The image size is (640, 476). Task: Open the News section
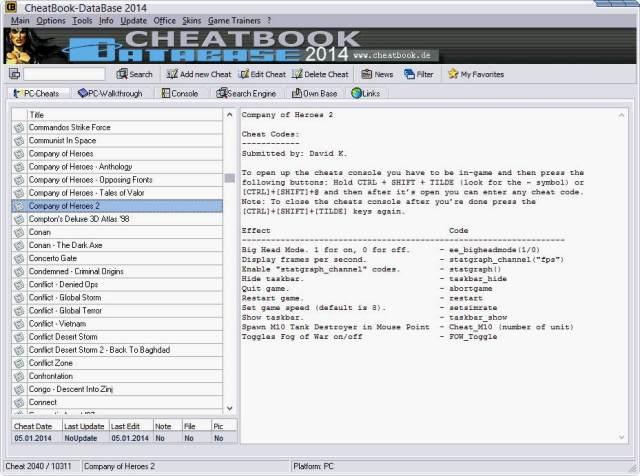point(376,74)
